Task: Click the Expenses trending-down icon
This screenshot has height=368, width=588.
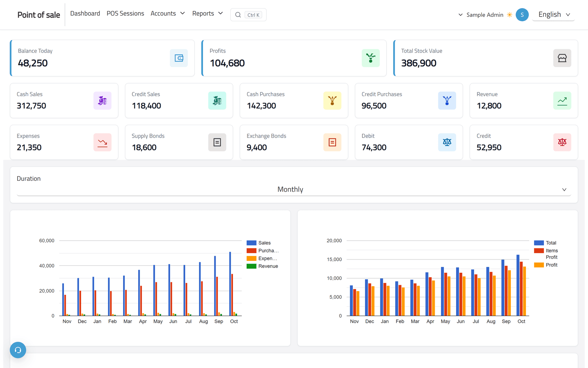Action: click(103, 142)
